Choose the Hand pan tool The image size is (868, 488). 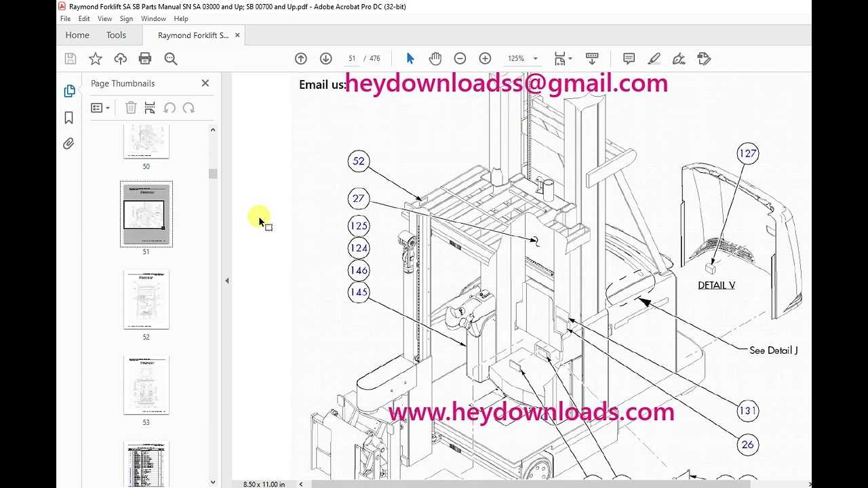pyautogui.click(x=435, y=59)
